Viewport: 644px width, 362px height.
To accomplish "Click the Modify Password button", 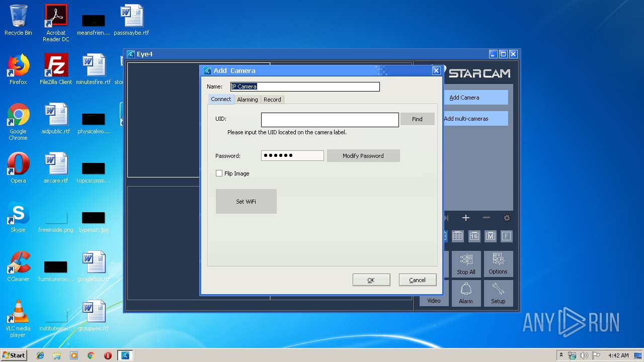I will (363, 156).
